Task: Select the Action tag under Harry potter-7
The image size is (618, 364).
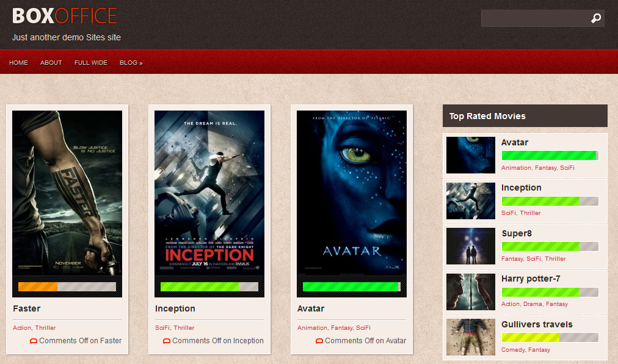Action: coord(511,304)
